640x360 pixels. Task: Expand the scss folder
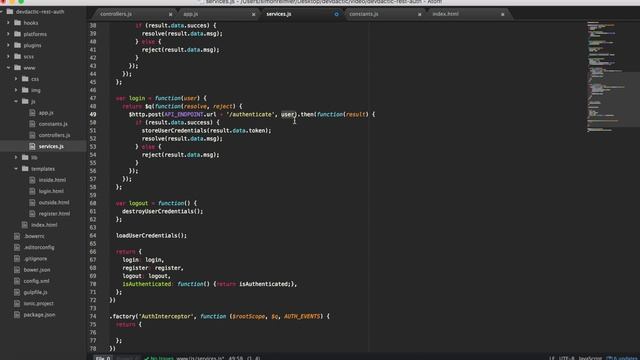(x=8, y=57)
